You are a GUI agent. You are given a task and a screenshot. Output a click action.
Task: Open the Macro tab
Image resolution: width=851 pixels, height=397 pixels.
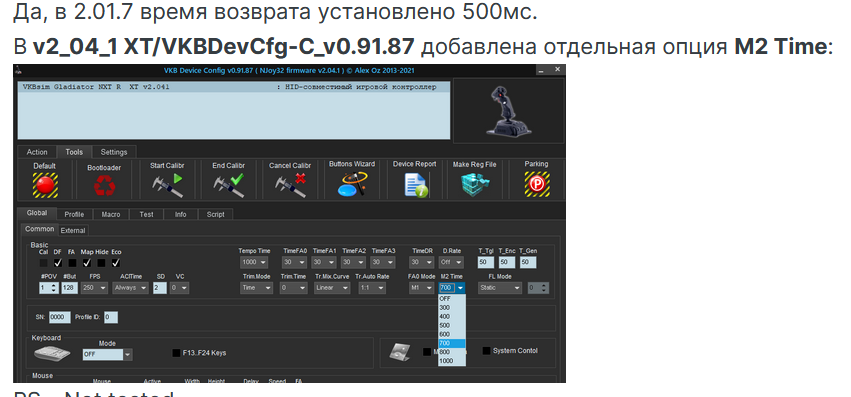coord(111,215)
